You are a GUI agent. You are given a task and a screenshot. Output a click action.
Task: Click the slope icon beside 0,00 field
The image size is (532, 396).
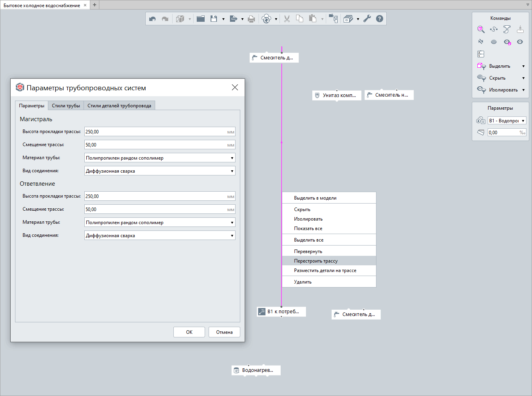[x=481, y=132]
